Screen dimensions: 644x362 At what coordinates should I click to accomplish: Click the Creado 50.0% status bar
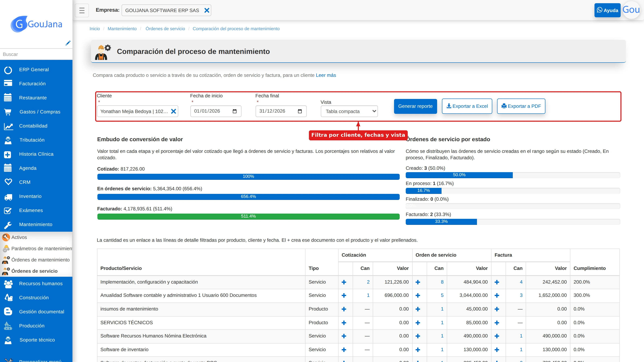click(459, 175)
